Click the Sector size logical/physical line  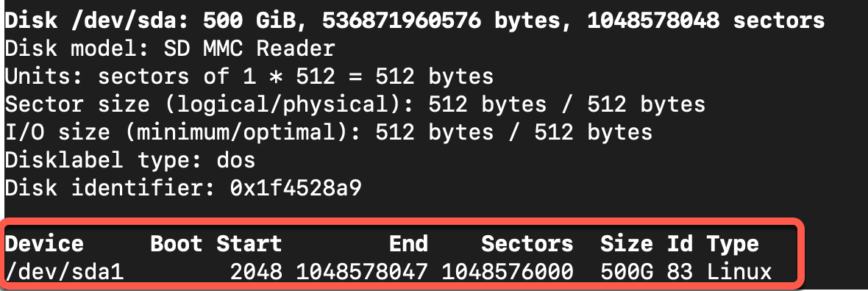355,104
